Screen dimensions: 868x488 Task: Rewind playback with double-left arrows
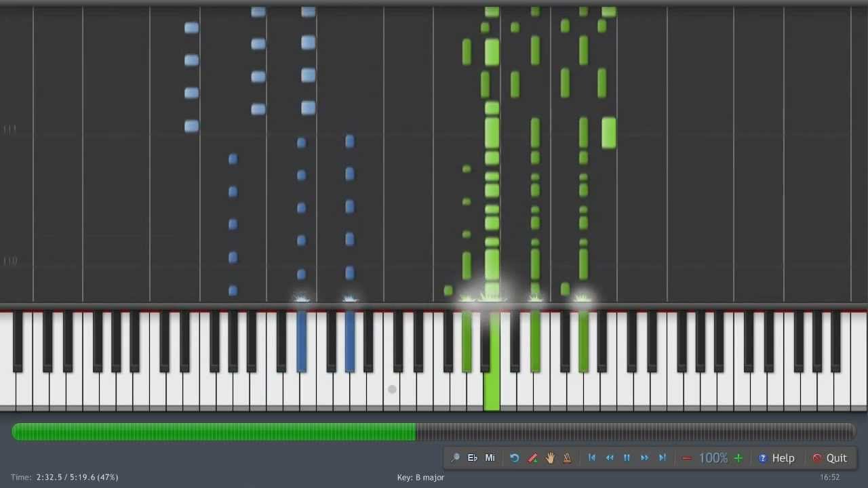610,458
